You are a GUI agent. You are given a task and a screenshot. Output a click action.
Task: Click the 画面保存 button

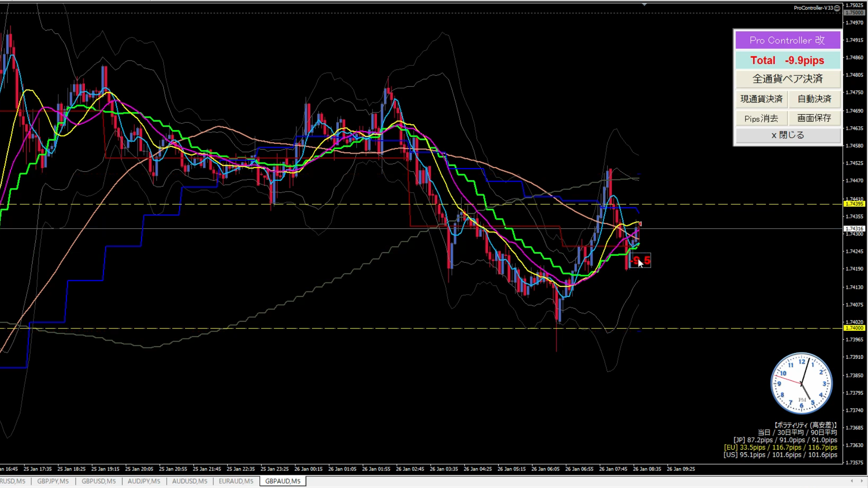coord(814,118)
